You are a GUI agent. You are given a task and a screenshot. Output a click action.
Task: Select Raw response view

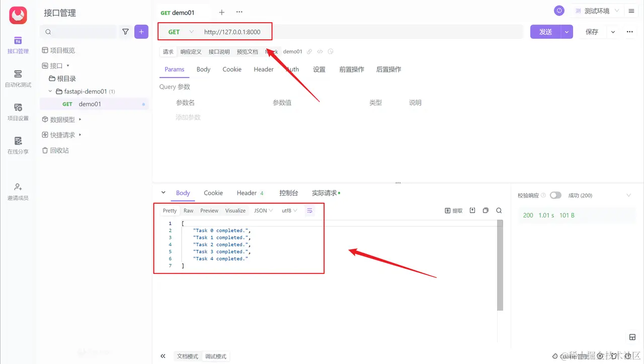pos(189,210)
